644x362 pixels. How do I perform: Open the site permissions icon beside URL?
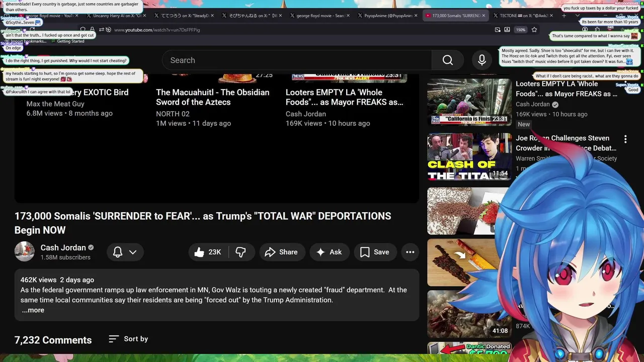click(x=101, y=30)
